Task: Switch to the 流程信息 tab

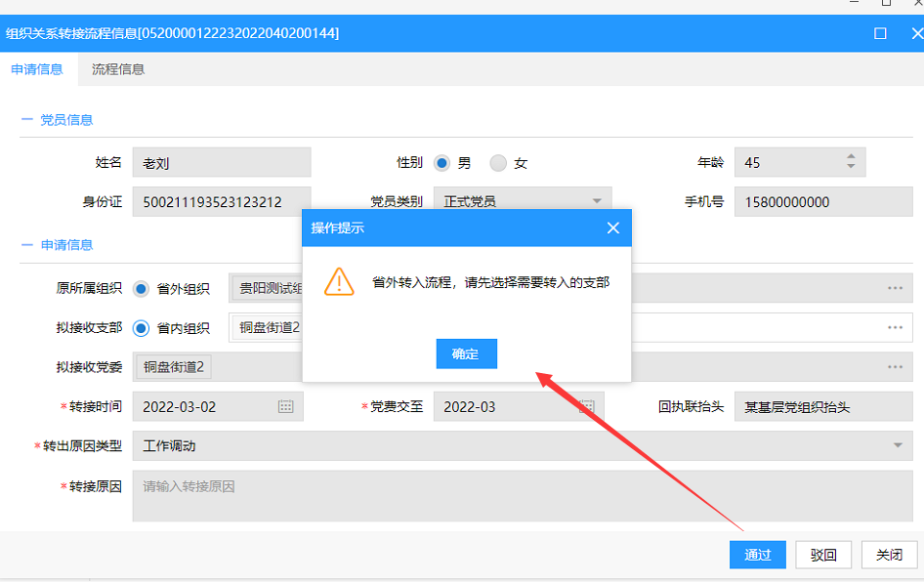Action: [x=118, y=69]
